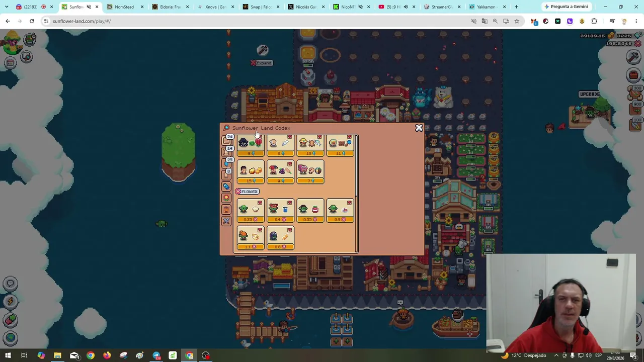Reload the sunflower-land page

[32, 21]
